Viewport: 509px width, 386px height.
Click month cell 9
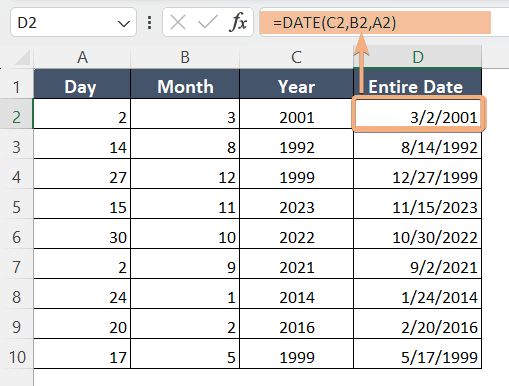(185, 264)
